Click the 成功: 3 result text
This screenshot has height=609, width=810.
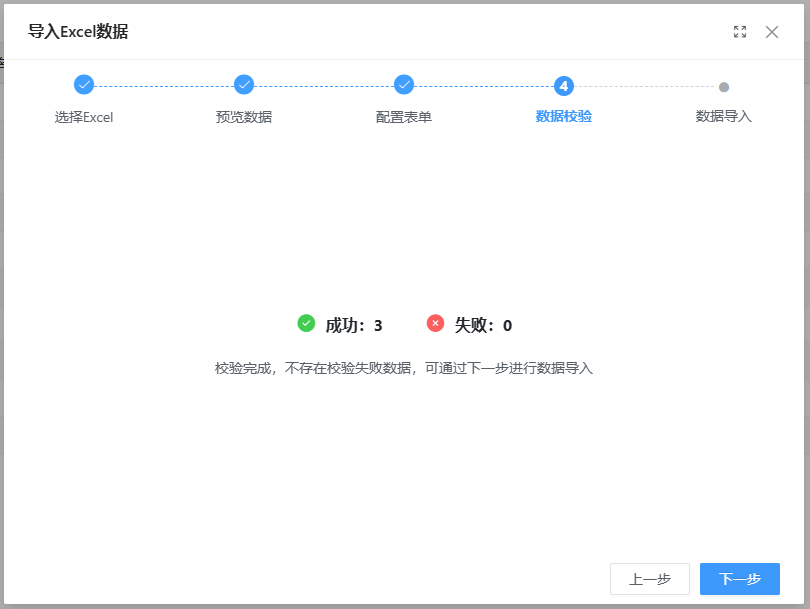pos(354,325)
